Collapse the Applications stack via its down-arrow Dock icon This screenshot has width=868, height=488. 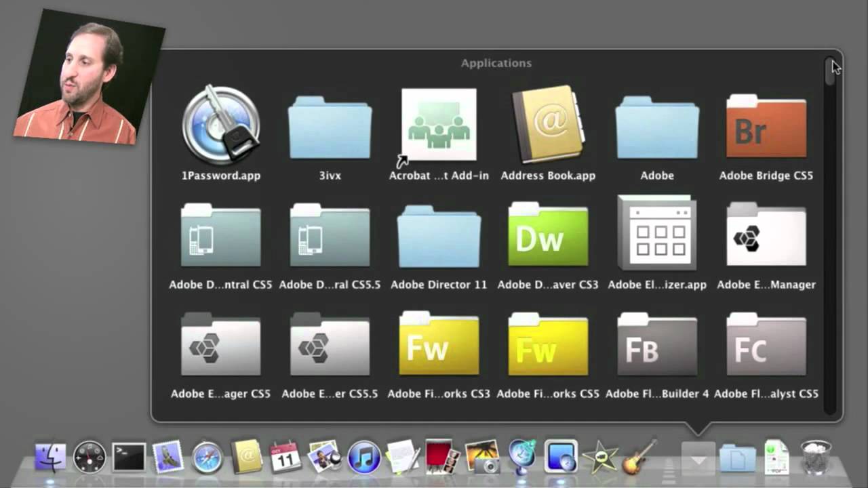pyautogui.click(x=698, y=458)
